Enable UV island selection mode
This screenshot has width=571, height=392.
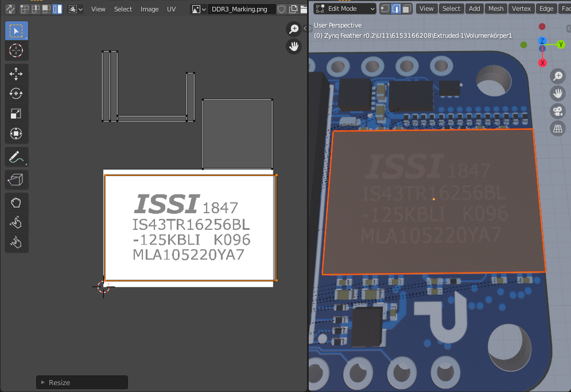pos(57,9)
